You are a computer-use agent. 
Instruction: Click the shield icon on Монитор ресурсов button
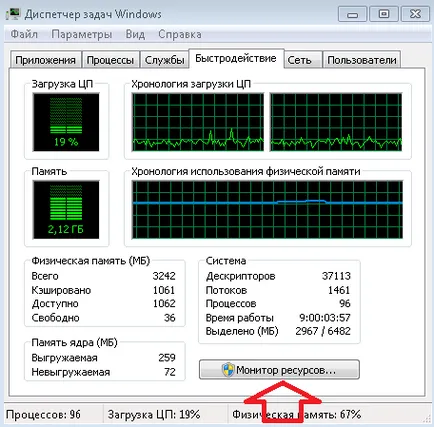coord(228,370)
